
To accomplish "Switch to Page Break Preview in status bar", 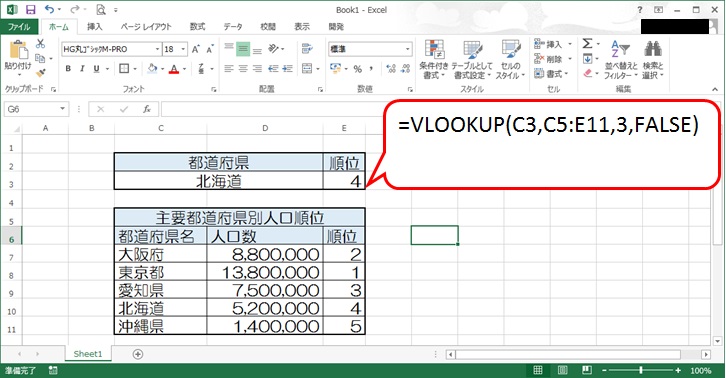I will [x=586, y=370].
